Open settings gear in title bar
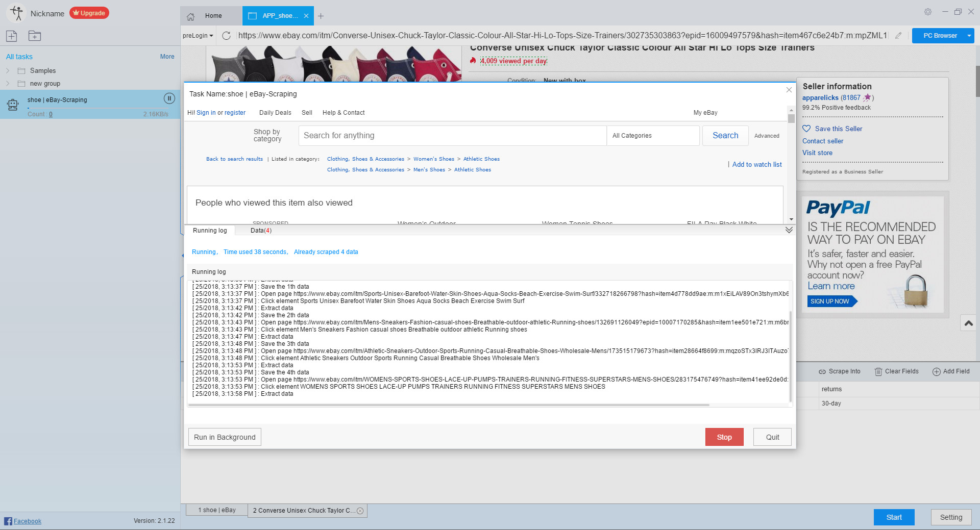This screenshot has height=530, width=980. [928, 12]
